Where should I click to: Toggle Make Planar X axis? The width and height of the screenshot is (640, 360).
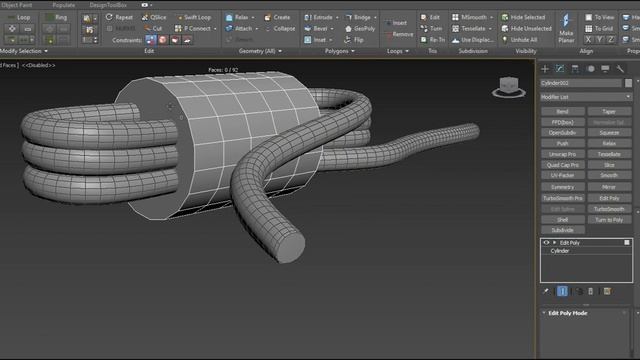click(588, 40)
